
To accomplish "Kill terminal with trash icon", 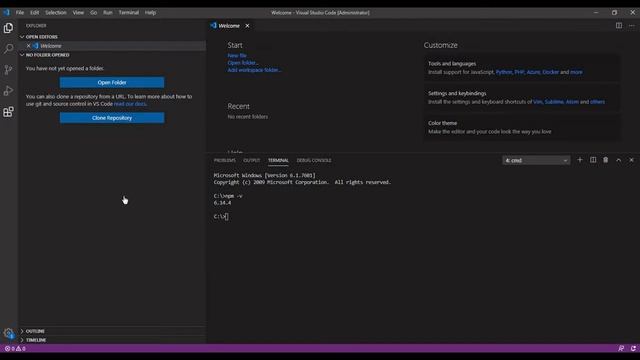I will click(606, 160).
